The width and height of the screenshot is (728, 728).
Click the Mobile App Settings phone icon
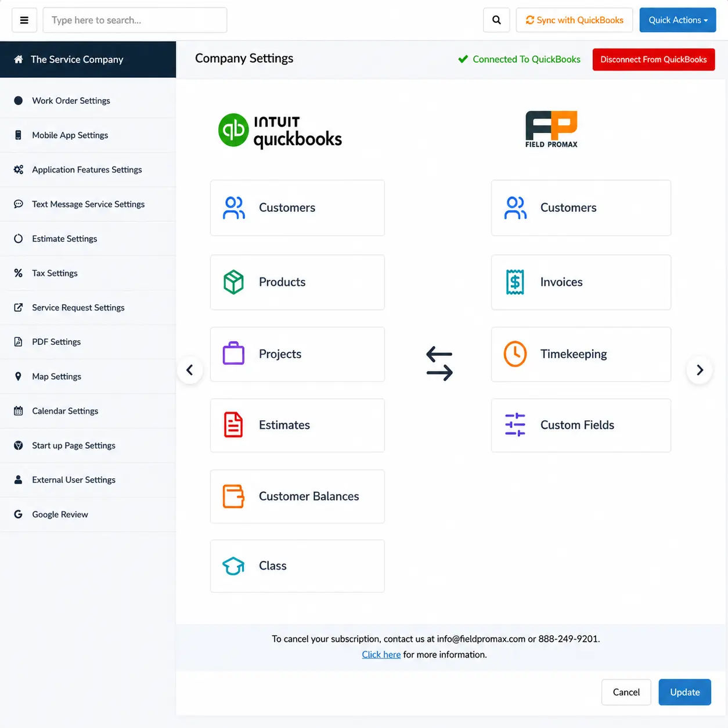click(x=19, y=135)
